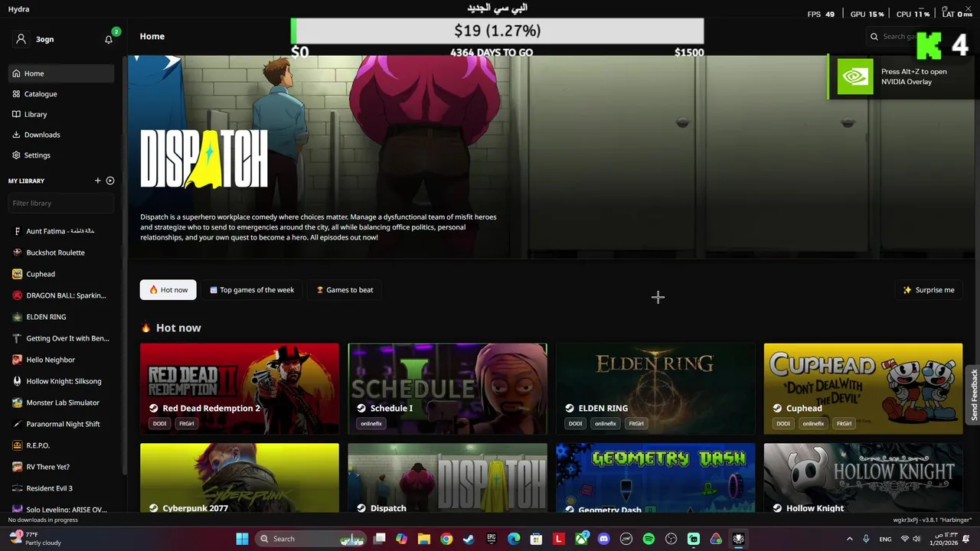
Task: Select RV There Yet? in My Library
Action: pyautogui.click(x=61, y=467)
